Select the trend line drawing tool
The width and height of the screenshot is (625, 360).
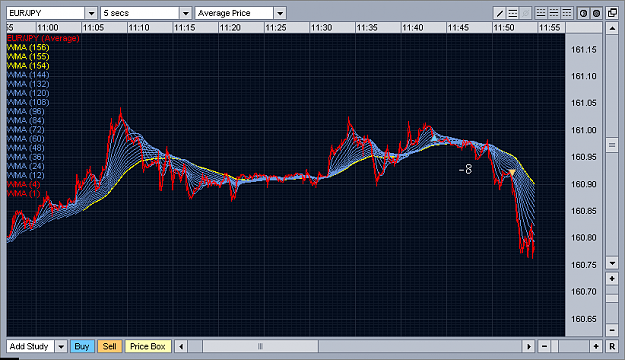(x=499, y=13)
